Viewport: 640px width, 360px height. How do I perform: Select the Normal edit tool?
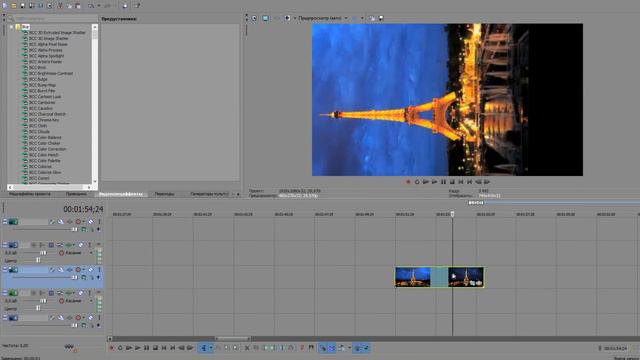click(x=204, y=348)
